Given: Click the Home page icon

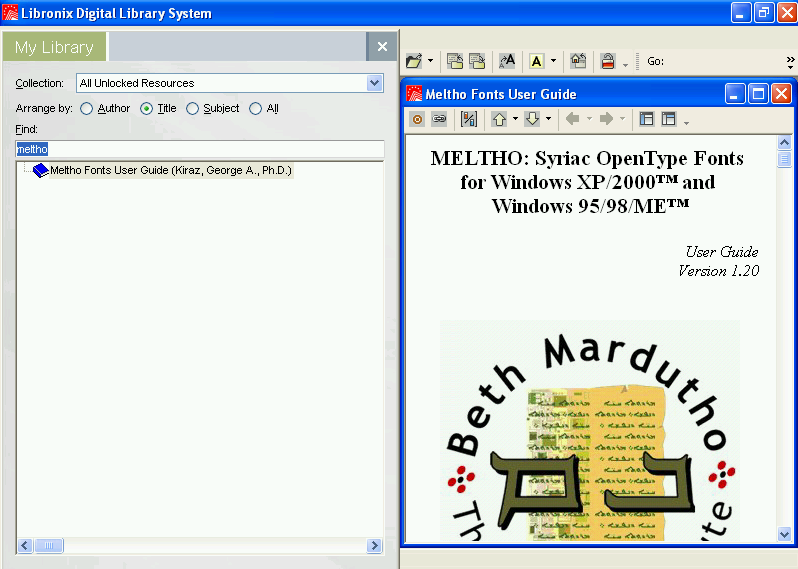Looking at the screenshot, I should (x=578, y=61).
